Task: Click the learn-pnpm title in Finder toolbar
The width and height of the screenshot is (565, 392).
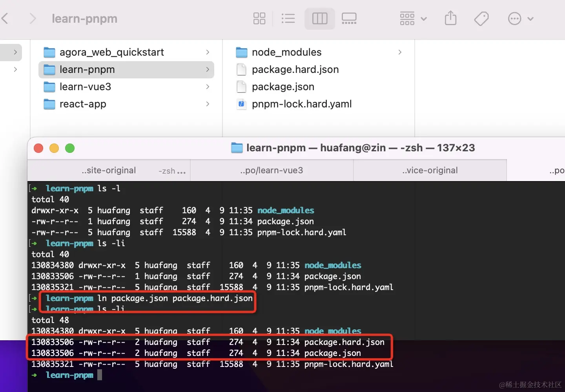Action: [x=84, y=18]
